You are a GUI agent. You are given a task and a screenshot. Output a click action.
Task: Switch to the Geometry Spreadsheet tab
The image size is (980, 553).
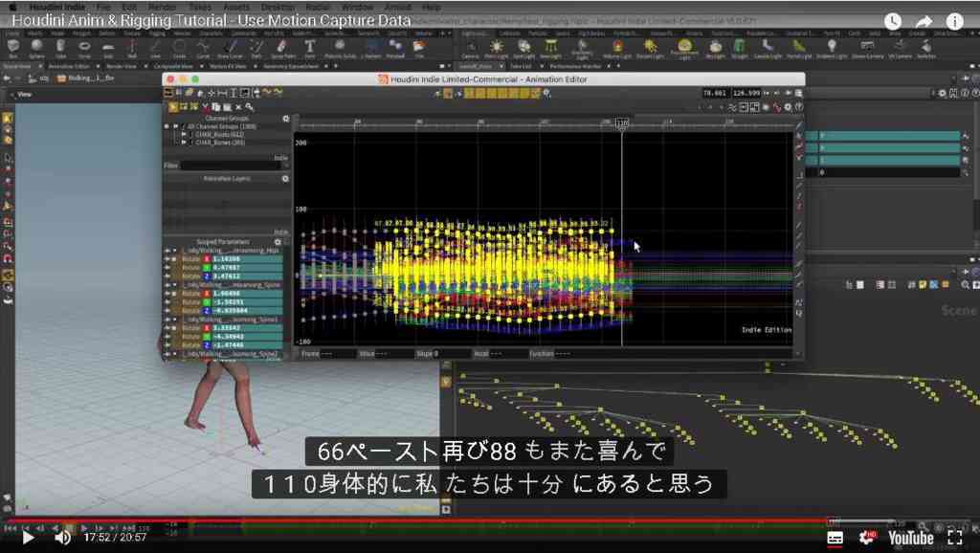pyautogui.click(x=291, y=66)
